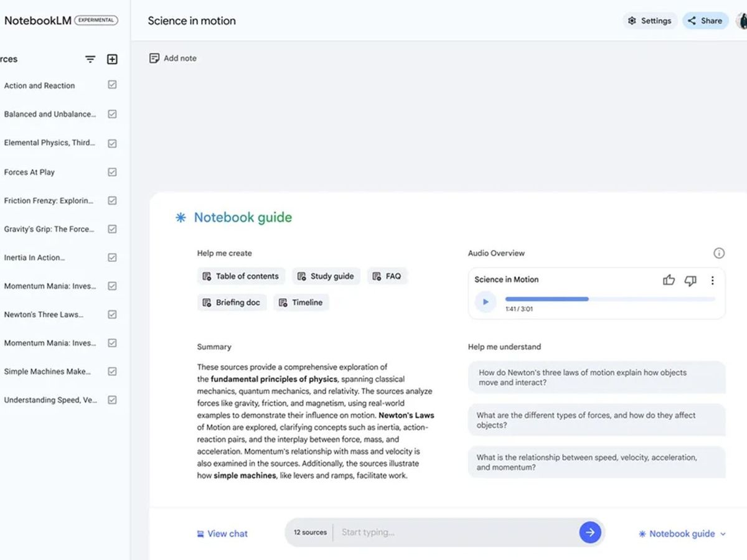
Task: Click the add source plus icon
Action: click(112, 58)
